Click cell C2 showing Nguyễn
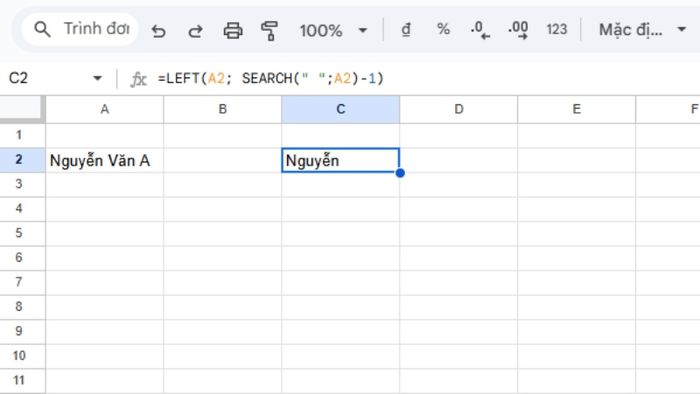 [341, 160]
